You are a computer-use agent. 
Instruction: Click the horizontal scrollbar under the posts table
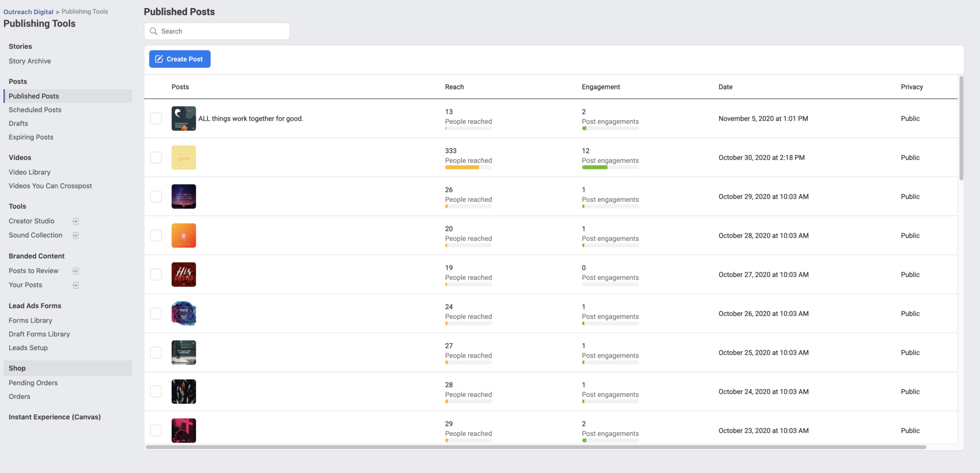coord(536,447)
